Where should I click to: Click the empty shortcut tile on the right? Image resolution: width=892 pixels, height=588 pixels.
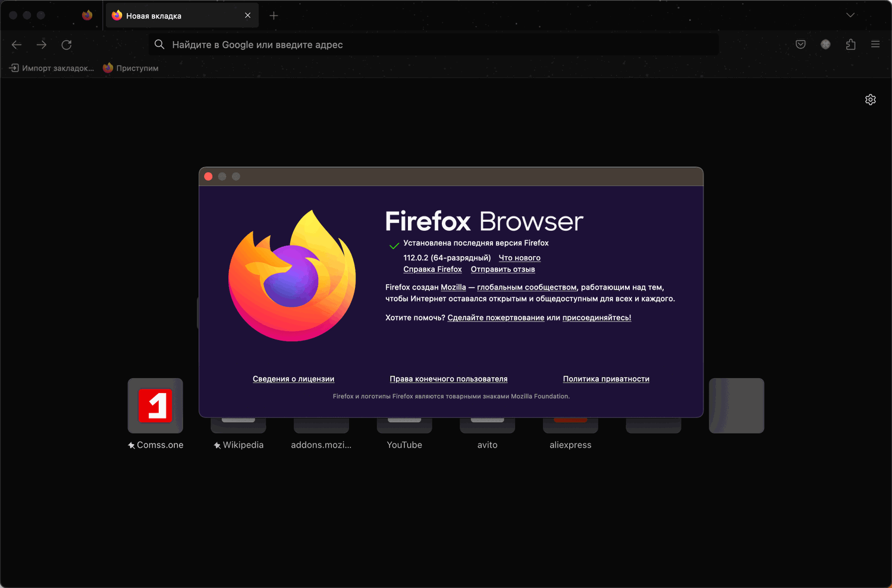[736, 405]
